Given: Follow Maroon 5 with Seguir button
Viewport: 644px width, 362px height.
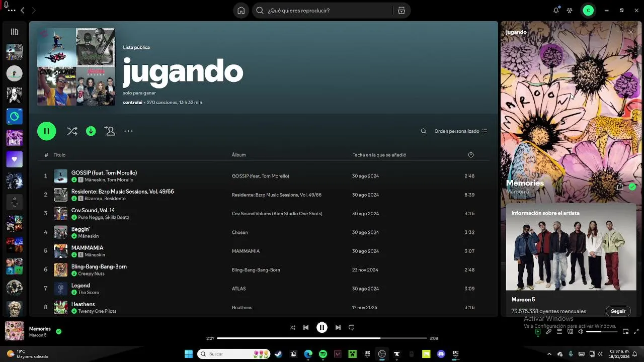Looking at the screenshot, I should point(618,311).
